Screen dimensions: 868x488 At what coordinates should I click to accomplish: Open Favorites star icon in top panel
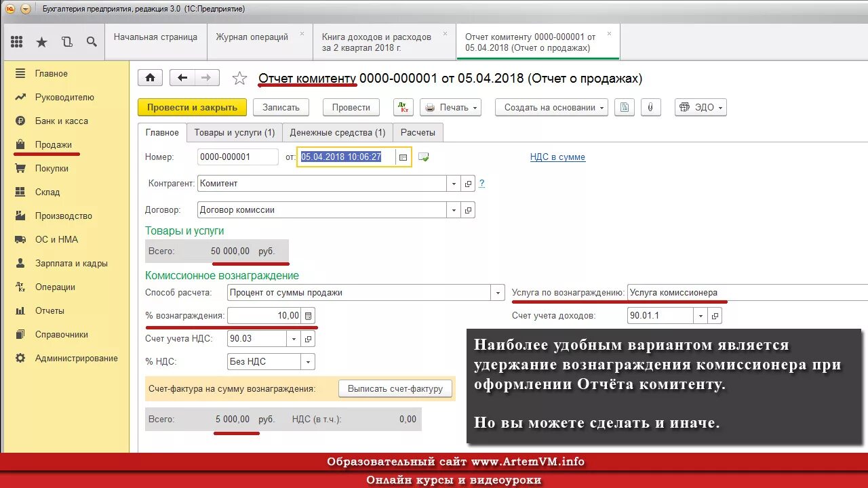41,42
